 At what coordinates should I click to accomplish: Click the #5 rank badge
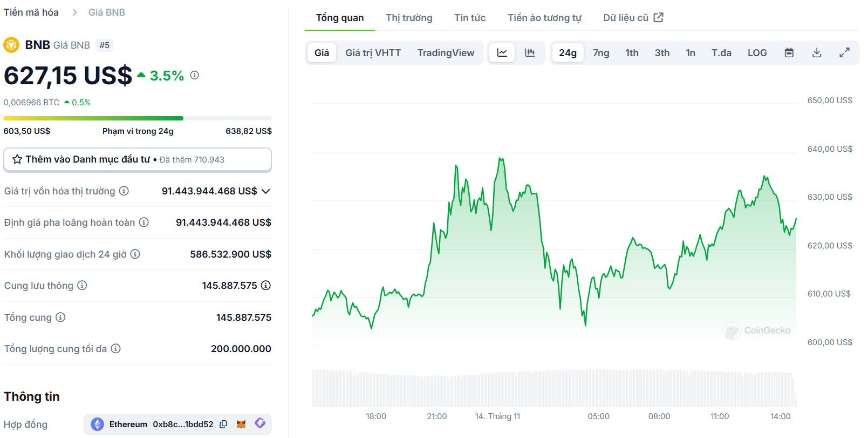click(x=105, y=45)
